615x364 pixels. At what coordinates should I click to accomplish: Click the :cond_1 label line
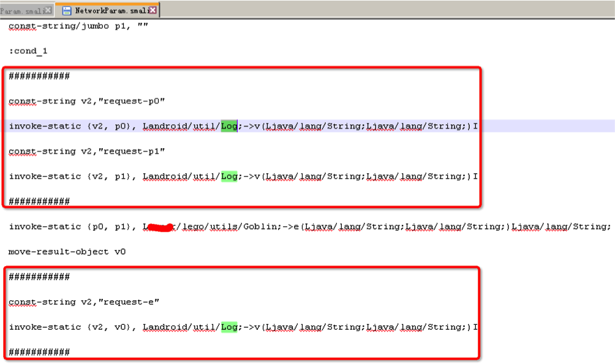(28, 51)
